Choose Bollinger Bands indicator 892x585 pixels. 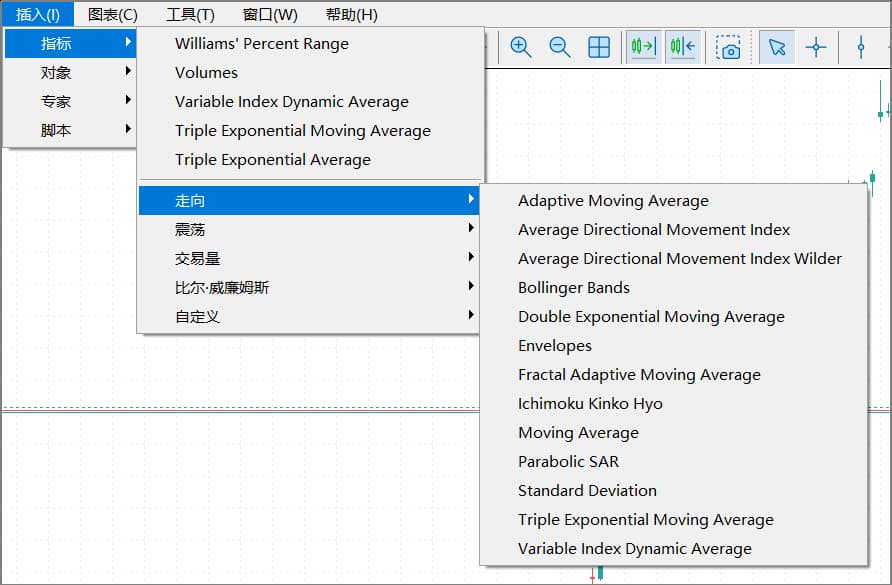[574, 288]
